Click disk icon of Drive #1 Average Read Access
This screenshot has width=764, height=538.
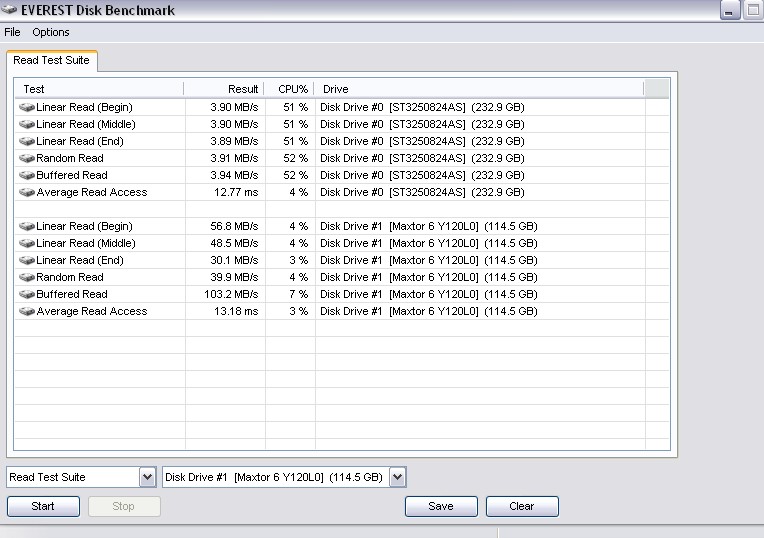[x=27, y=312]
